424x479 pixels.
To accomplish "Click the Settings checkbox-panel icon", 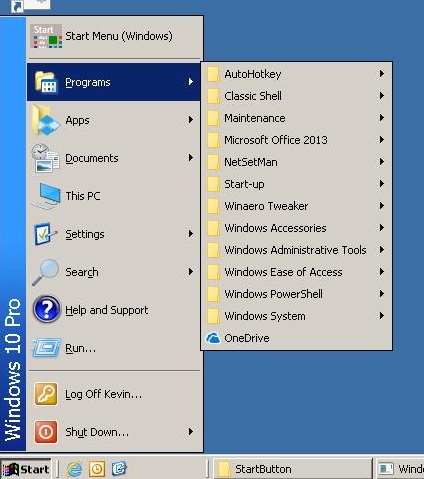I will coord(46,234).
